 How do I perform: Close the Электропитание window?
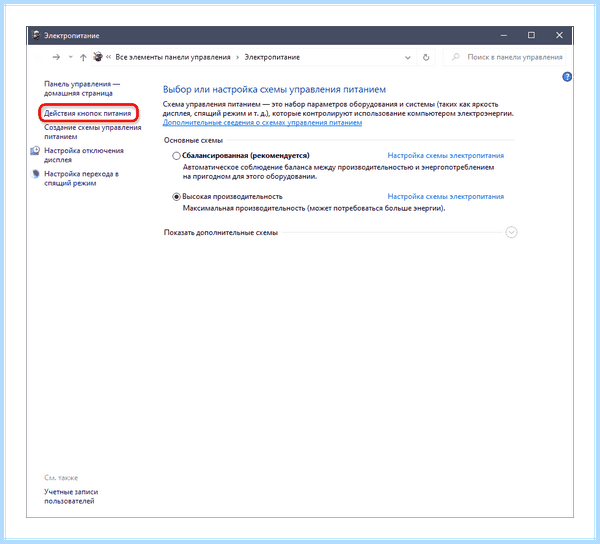559,36
